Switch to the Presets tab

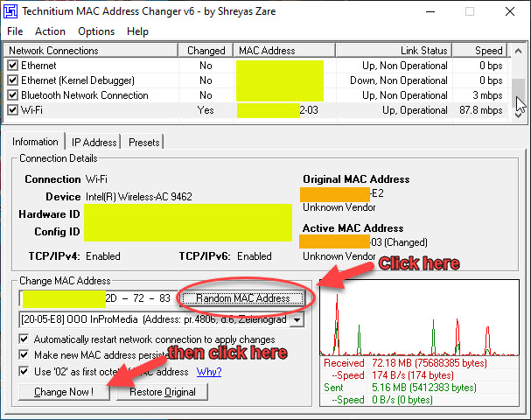coord(144,143)
